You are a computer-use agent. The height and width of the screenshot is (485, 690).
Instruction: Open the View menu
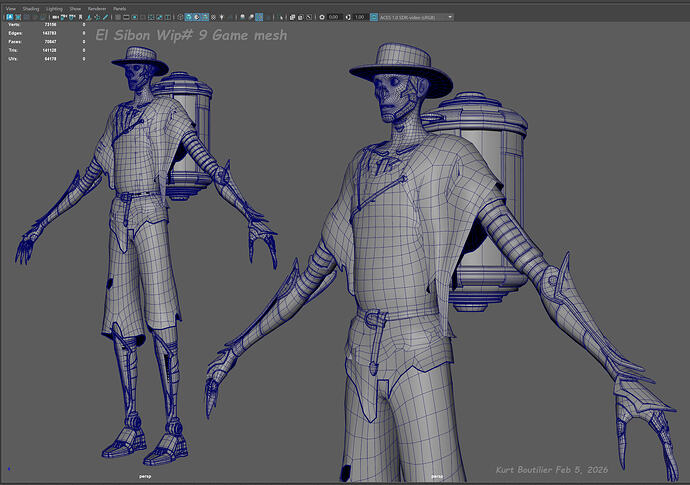11,7
